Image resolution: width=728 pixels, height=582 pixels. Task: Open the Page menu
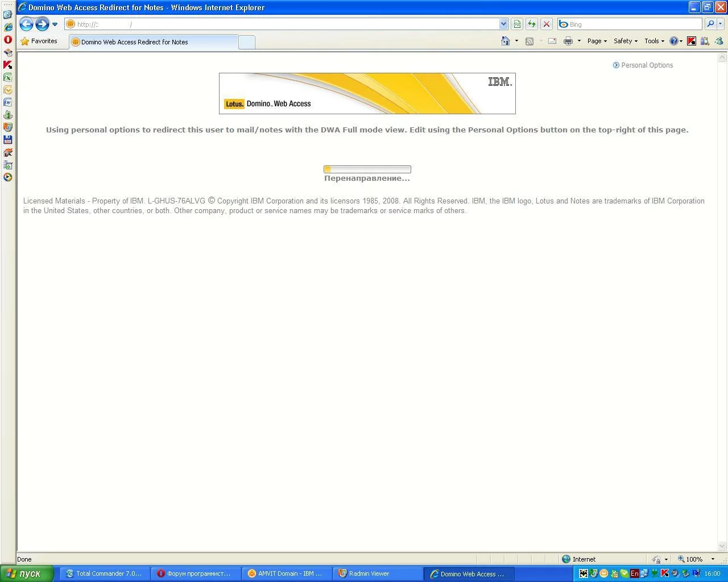pyautogui.click(x=597, y=41)
